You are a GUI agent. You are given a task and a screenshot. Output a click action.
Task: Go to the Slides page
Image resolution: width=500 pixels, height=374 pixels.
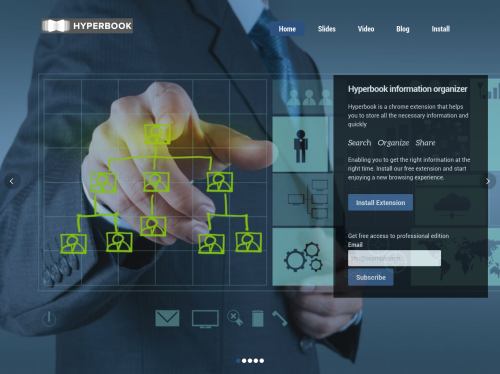click(327, 29)
